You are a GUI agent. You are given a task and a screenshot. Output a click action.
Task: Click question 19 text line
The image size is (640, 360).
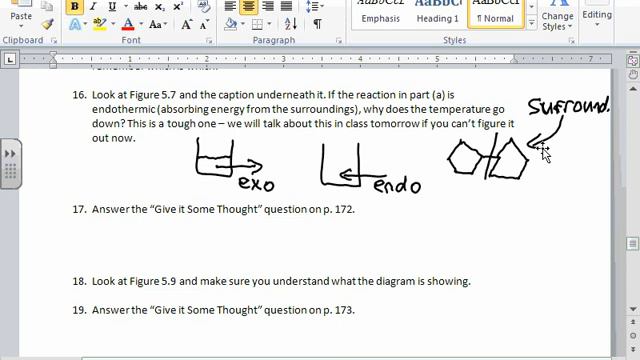223,310
